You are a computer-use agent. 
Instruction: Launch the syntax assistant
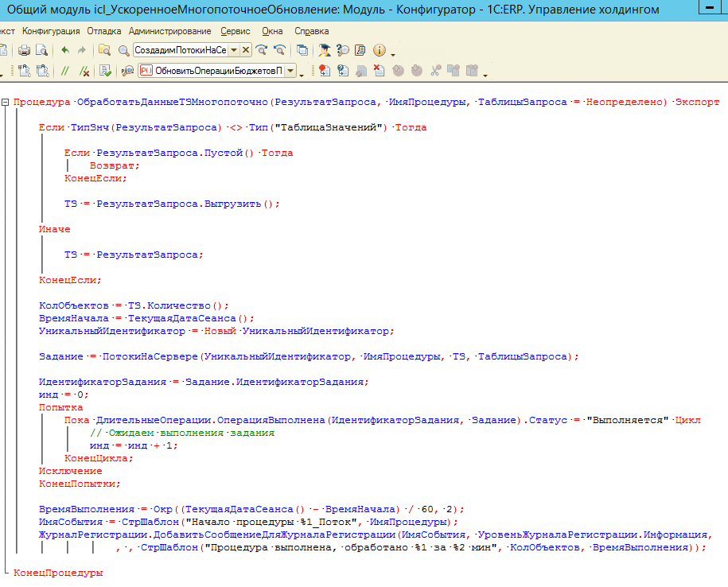[325, 50]
